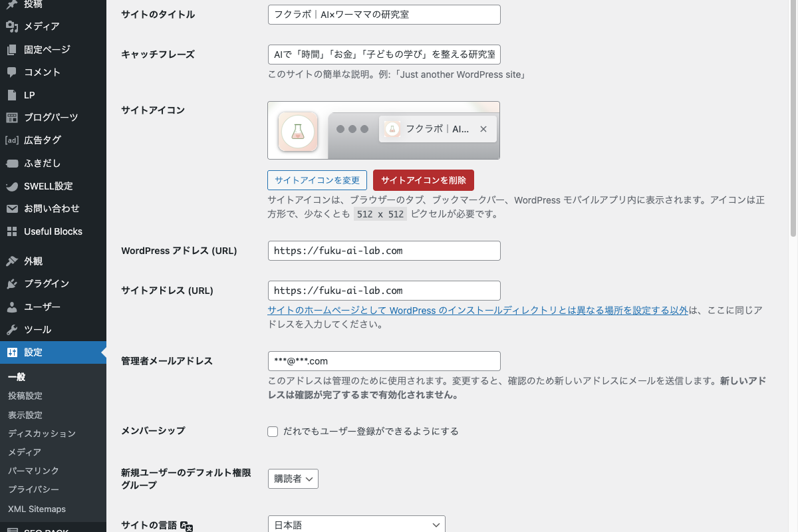Open the ユーザー menu
Image resolution: width=798 pixels, height=532 pixels.
point(53,307)
